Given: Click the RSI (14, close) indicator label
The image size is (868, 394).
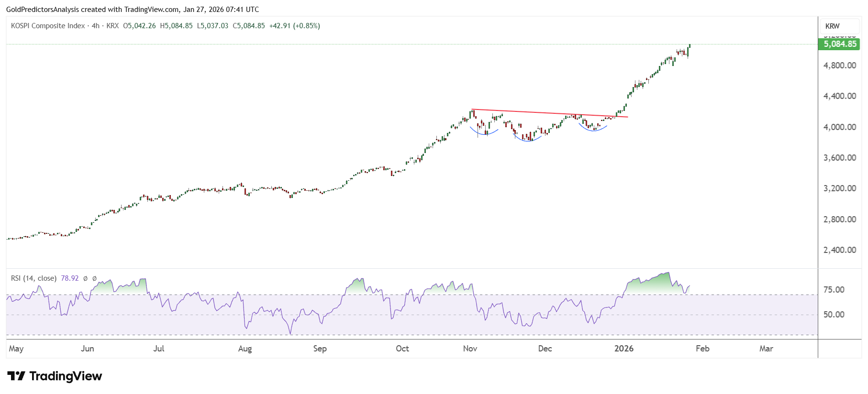Looking at the screenshot, I should tap(33, 278).
